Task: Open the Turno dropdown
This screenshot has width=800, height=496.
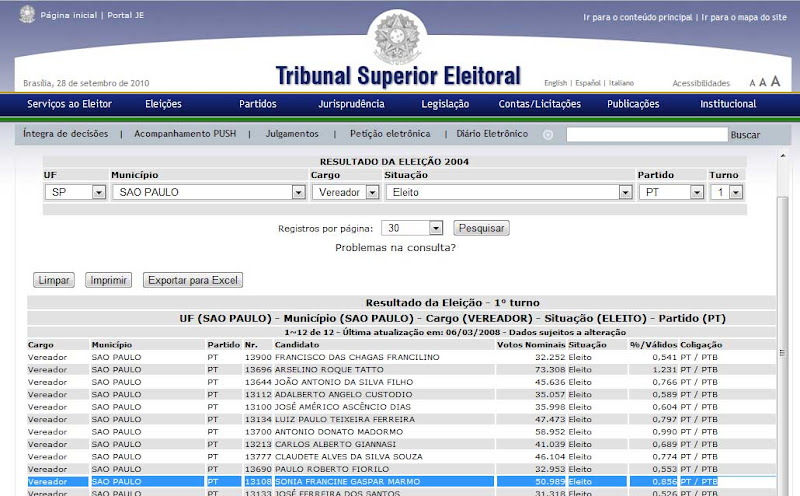Action: tap(726, 192)
